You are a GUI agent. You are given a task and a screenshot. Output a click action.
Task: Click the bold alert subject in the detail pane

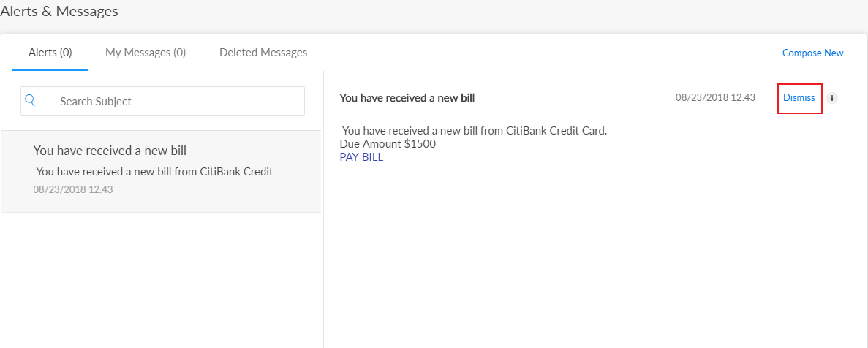click(x=407, y=98)
